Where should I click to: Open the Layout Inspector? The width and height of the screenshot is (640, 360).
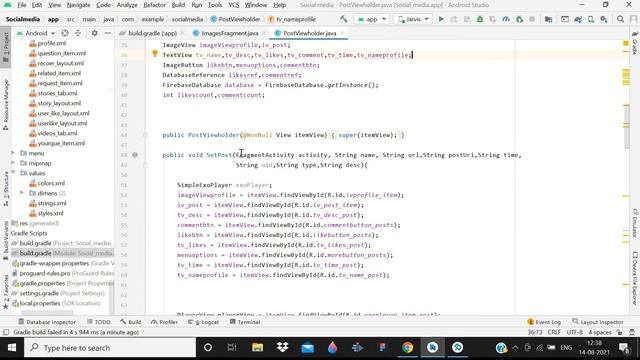pos(598,322)
